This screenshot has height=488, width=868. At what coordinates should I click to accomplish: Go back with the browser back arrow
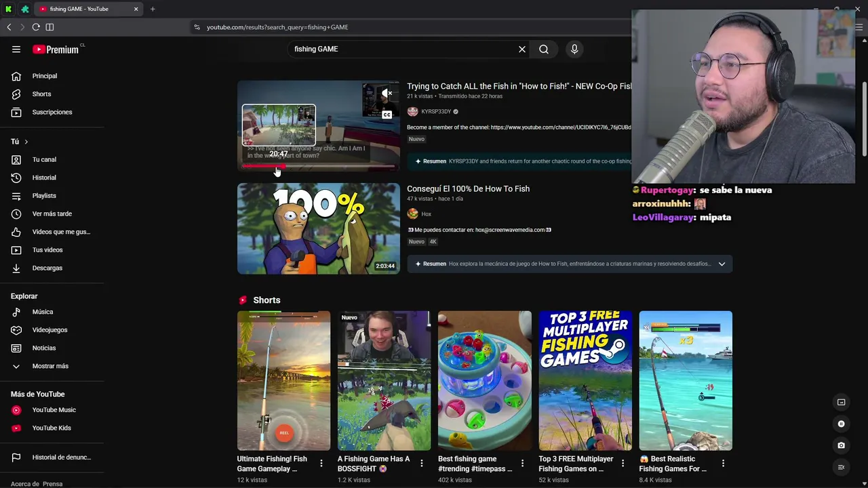pos(9,27)
